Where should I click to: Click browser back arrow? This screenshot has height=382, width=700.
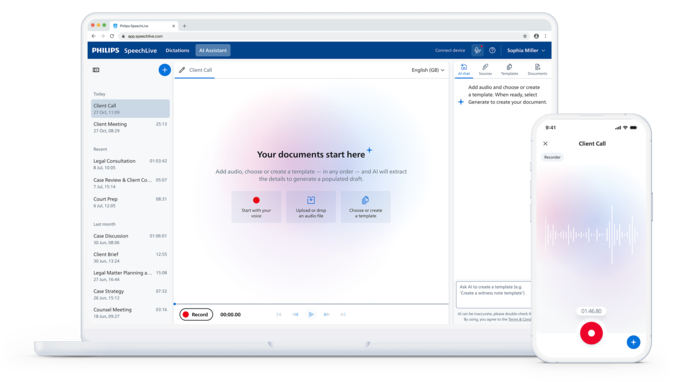(93, 36)
